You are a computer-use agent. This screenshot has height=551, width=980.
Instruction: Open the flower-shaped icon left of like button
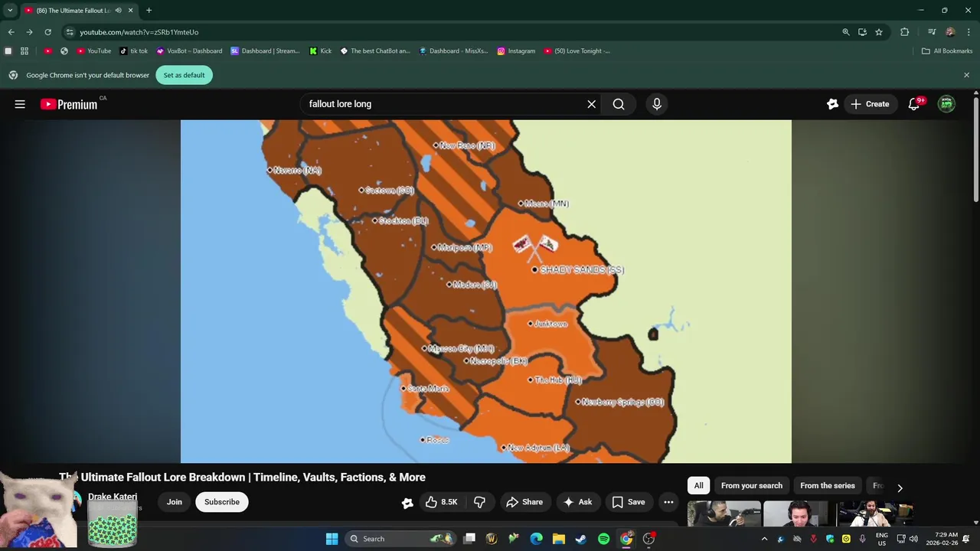tap(407, 503)
